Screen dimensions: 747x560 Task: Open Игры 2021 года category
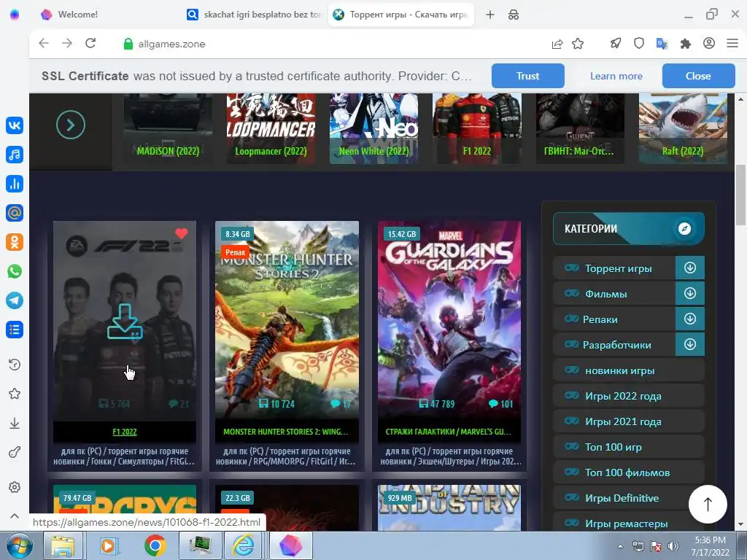pos(628,421)
